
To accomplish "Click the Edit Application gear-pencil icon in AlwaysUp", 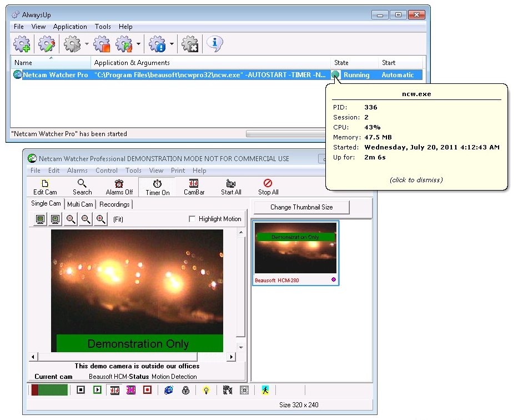I will [x=47, y=44].
